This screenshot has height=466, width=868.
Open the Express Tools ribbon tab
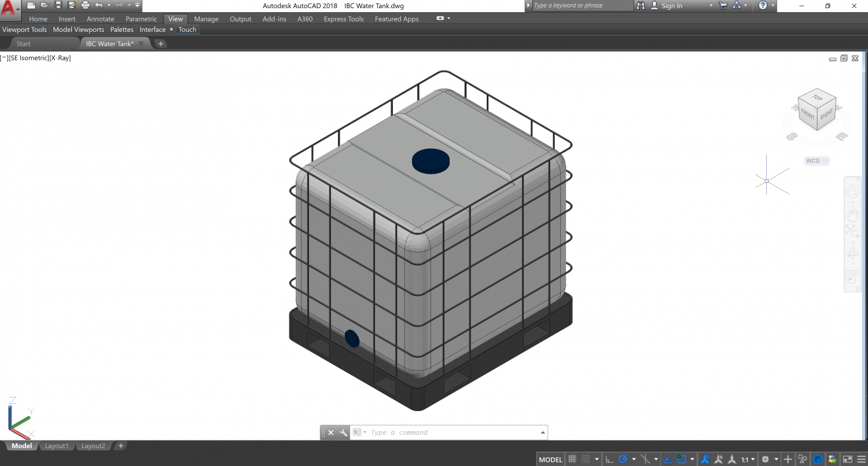(x=343, y=19)
